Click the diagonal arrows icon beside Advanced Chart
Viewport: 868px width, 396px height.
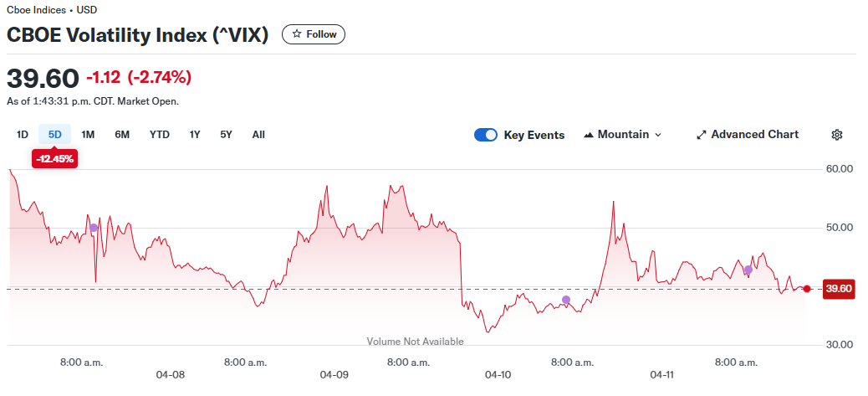tap(702, 135)
